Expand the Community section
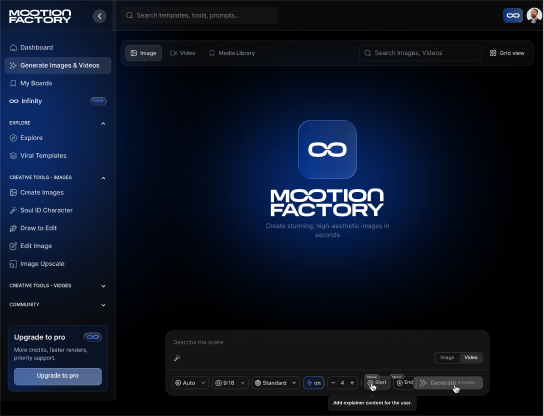Viewport: 544px width, 416px height. click(103, 305)
